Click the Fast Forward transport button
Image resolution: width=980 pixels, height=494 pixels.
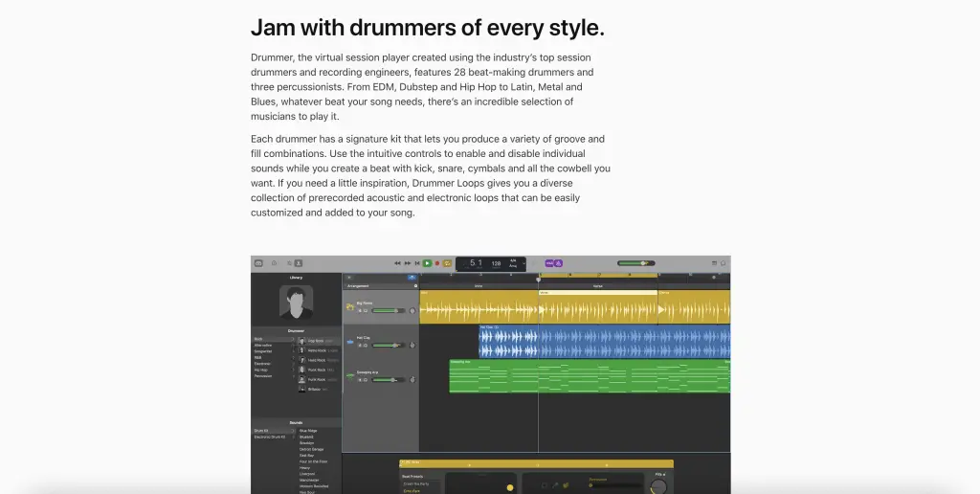coord(408,263)
